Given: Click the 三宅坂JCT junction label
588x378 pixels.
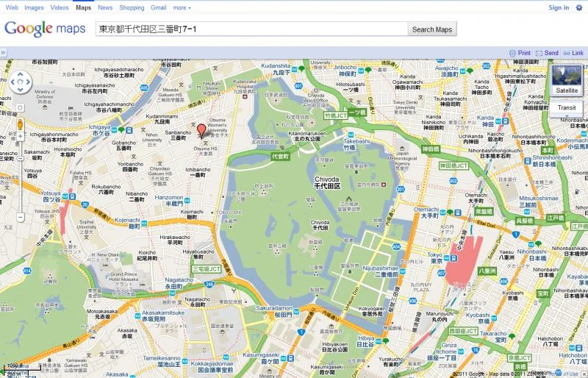Looking at the screenshot, I should pos(207,268).
